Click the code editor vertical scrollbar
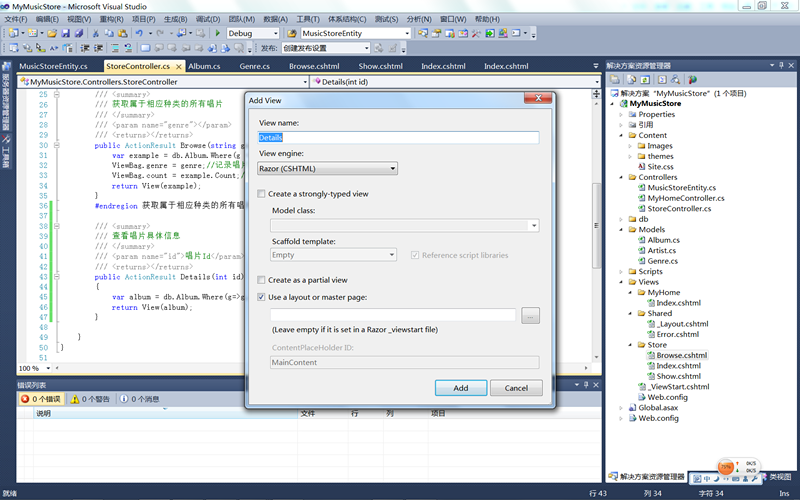Screen dimensions: 800x500 click(x=596, y=224)
